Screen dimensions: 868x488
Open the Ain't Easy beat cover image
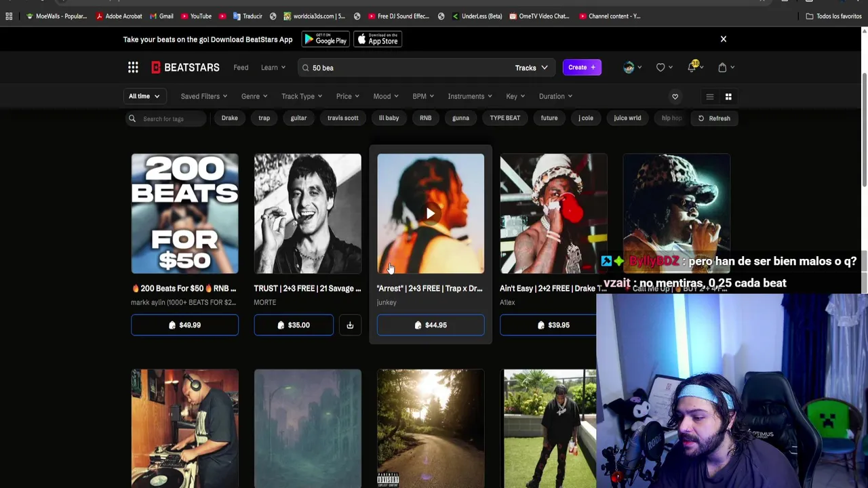[x=553, y=213]
